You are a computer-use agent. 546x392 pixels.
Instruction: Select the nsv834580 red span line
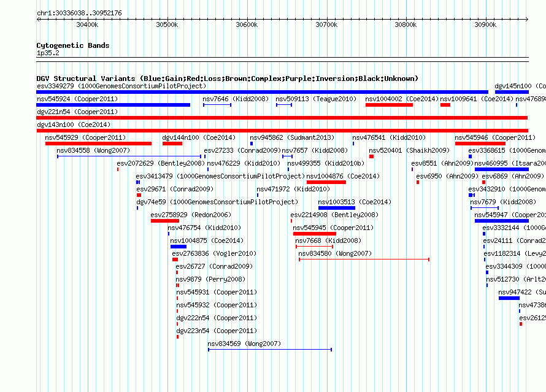(364, 259)
